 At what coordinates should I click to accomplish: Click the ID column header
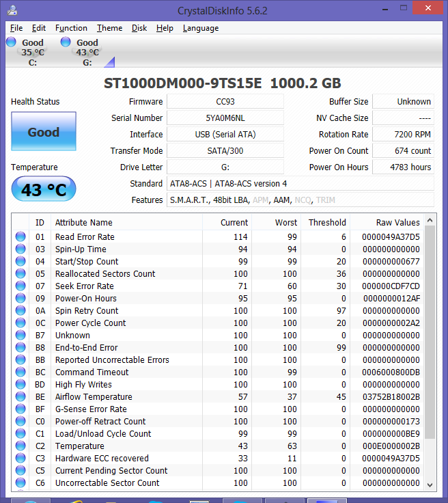point(40,223)
